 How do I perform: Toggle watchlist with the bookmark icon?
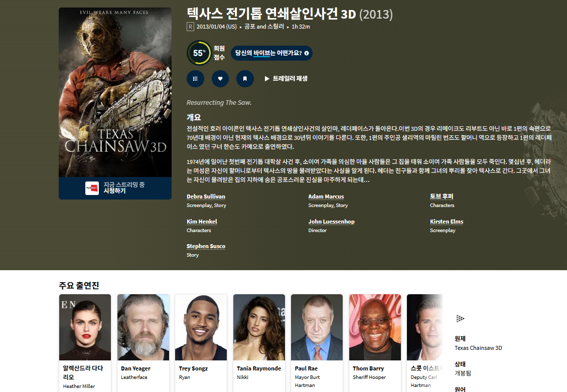point(245,79)
